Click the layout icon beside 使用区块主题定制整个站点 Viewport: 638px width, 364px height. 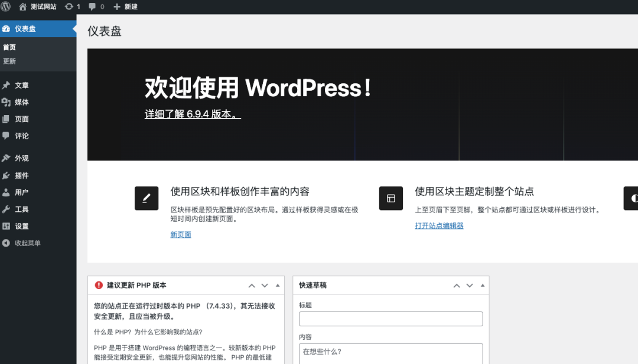tap(391, 198)
